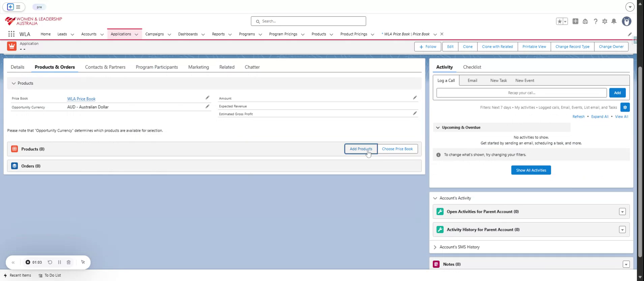644x281 pixels.
Task: Open Salesforce Help question mark icon
Action: coord(595,21)
